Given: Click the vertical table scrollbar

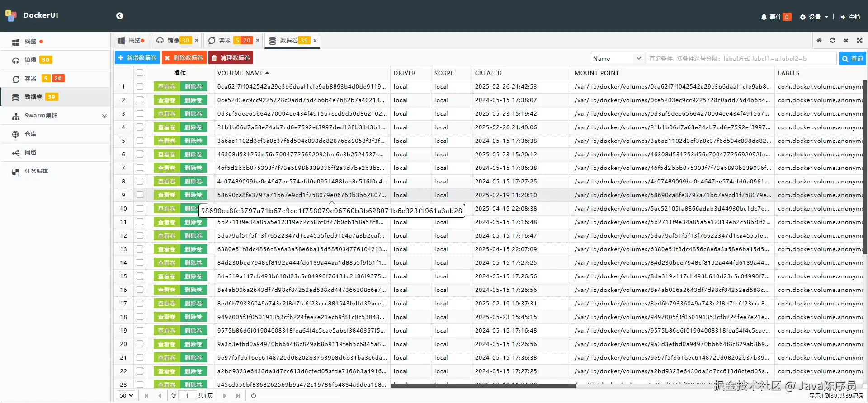Looking at the screenshot, I should (865, 167).
